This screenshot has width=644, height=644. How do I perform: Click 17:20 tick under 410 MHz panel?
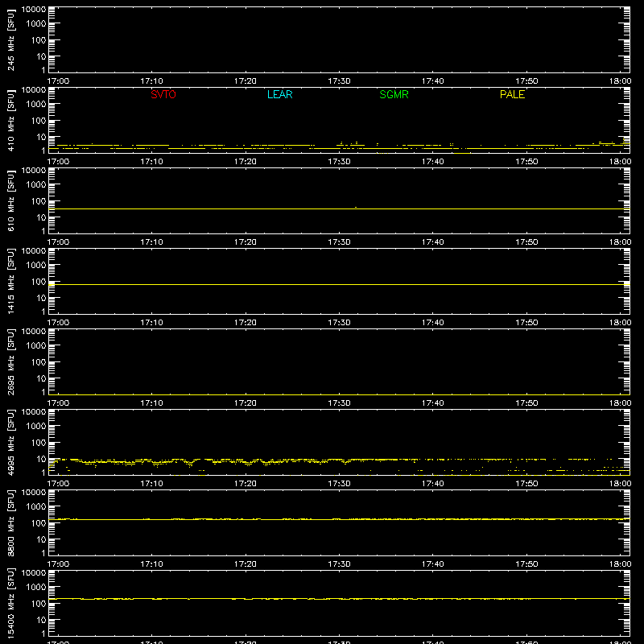pos(246,162)
